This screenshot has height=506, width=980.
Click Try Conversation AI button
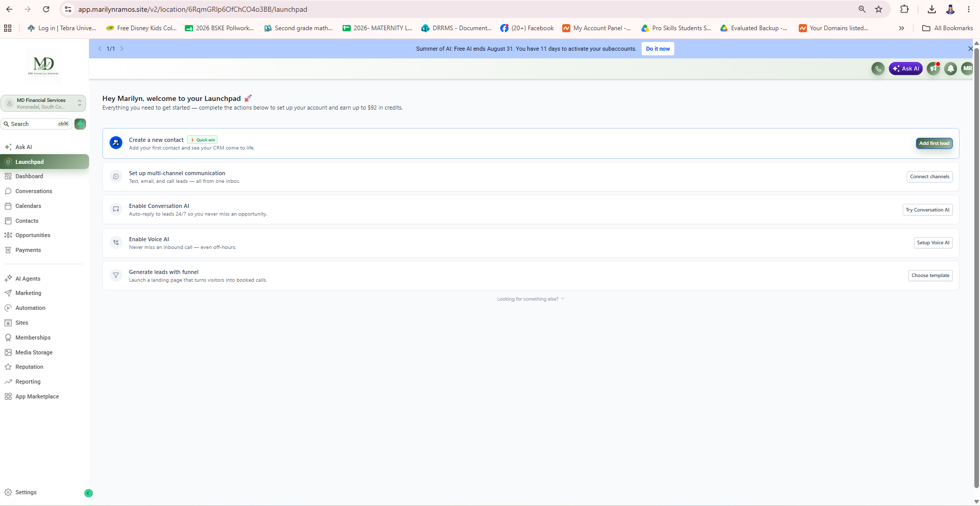click(x=927, y=210)
